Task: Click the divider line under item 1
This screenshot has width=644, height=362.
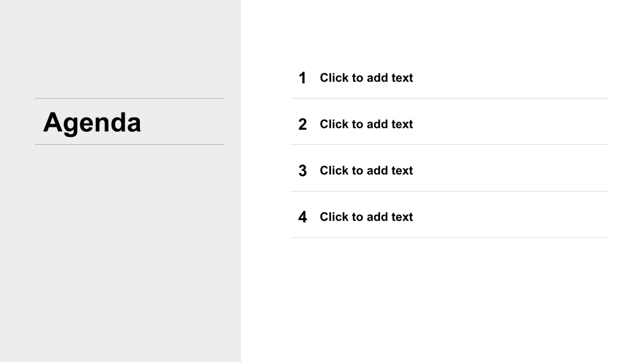Action: (449, 98)
